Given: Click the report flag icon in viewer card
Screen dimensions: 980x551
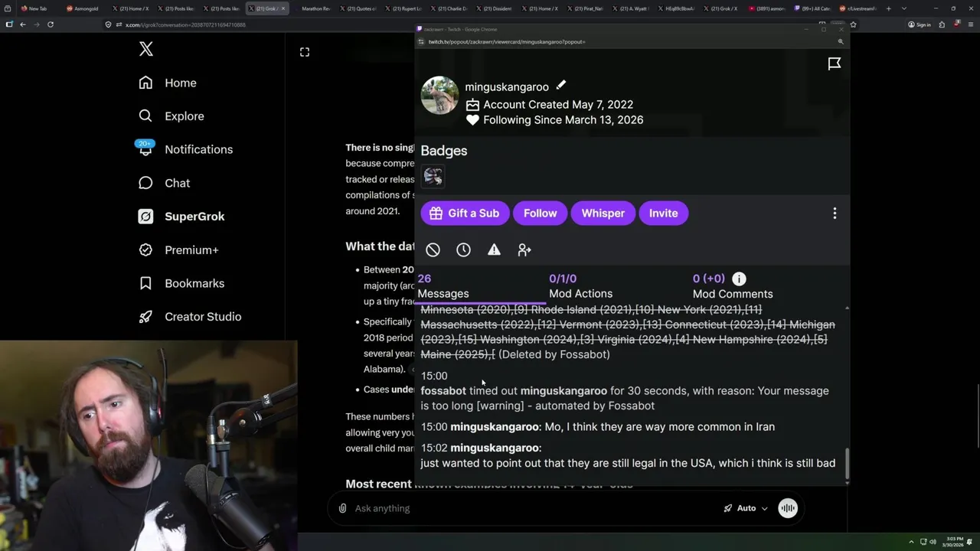Looking at the screenshot, I should tap(835, 64).
